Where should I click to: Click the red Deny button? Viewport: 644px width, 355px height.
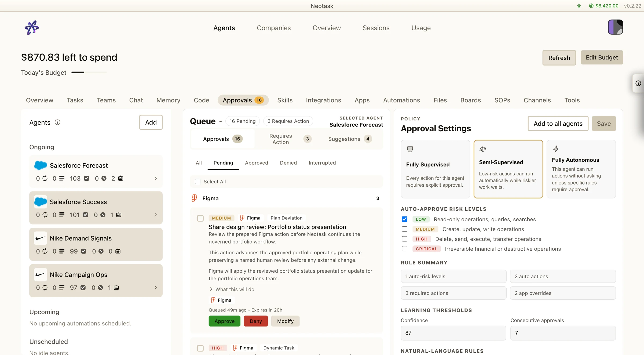[256, 321]
